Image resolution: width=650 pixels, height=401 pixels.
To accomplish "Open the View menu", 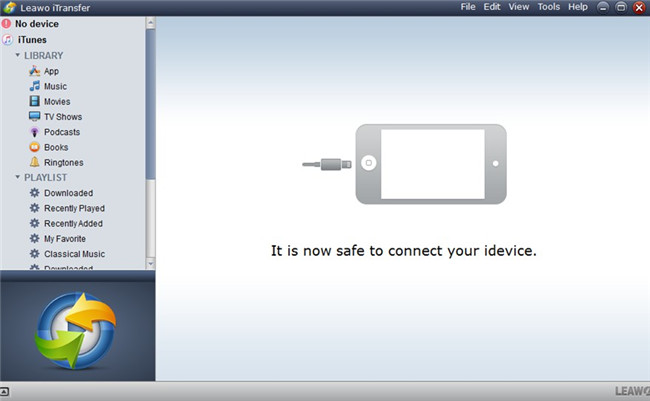I will 519,7.
